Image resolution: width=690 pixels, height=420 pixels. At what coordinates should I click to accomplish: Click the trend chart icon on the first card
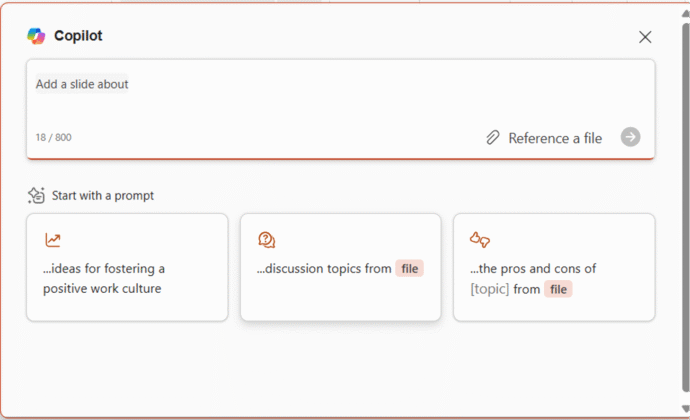pyautogui.click(x=53, y=240)
